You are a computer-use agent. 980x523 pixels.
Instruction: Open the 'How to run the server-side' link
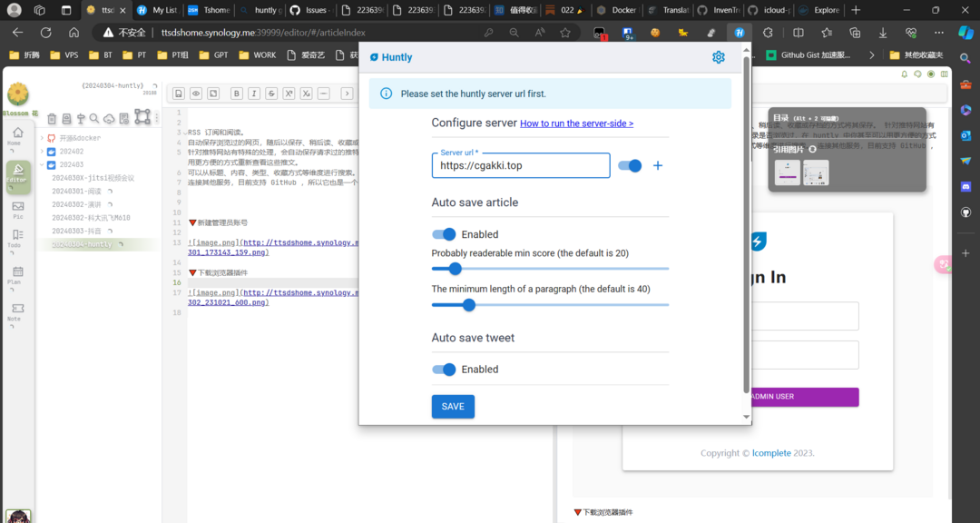[x=578, y=123]
